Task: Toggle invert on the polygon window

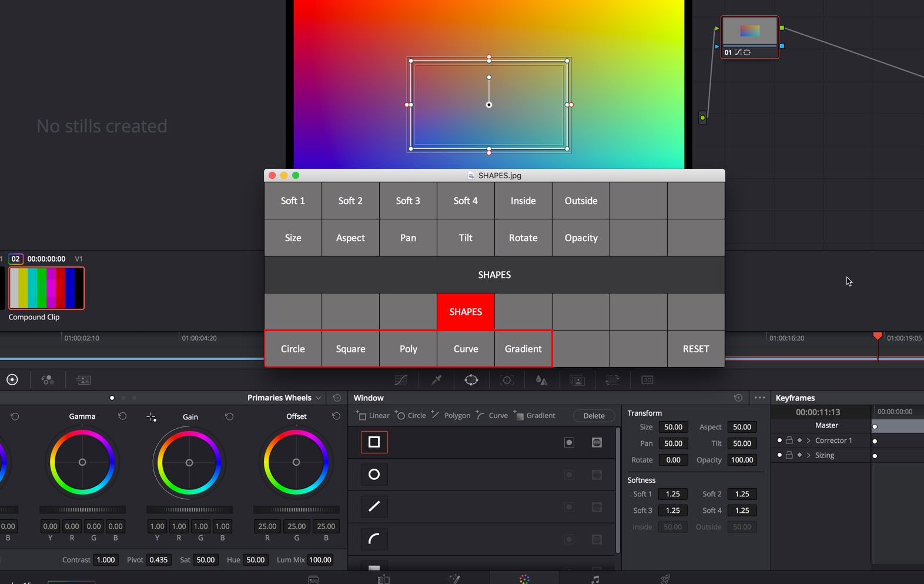Action: tap(569, 507)
